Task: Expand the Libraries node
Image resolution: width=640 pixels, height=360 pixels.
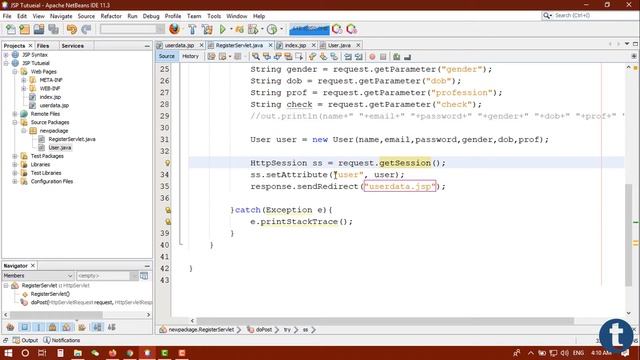Action: (x=15, y=164)
